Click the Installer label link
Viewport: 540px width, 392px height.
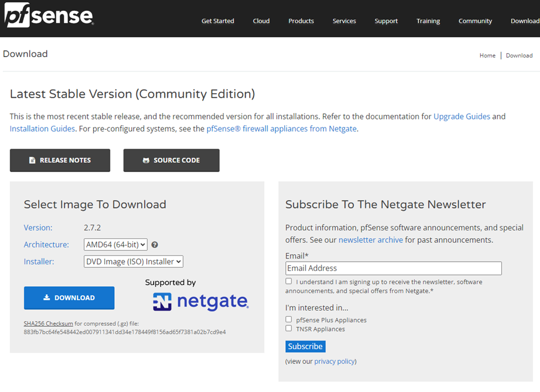pos(39,262)
